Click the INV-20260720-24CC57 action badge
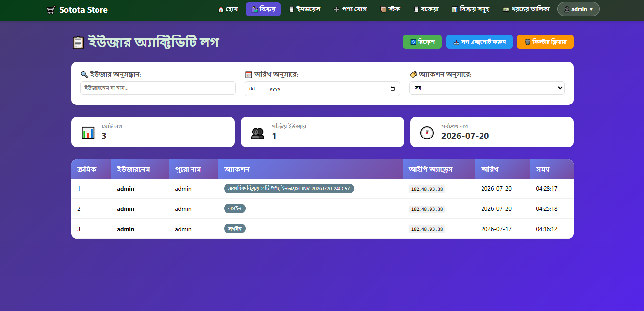This screenshot has width=644, height=311. [289, 188]
